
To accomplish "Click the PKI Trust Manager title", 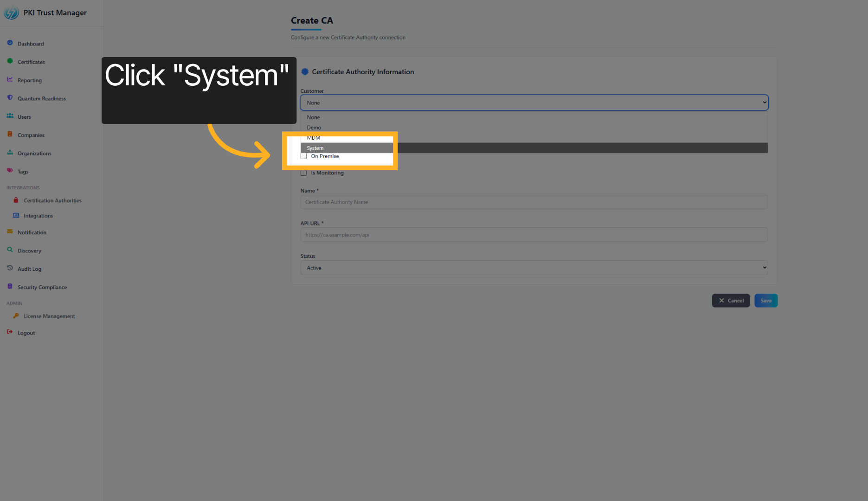I will [x=55, y=13].
